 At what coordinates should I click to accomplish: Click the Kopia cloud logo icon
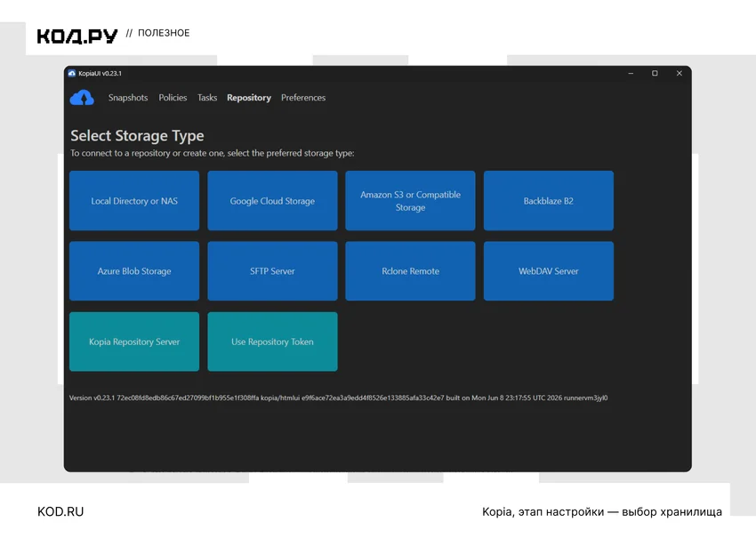[82, 98]
